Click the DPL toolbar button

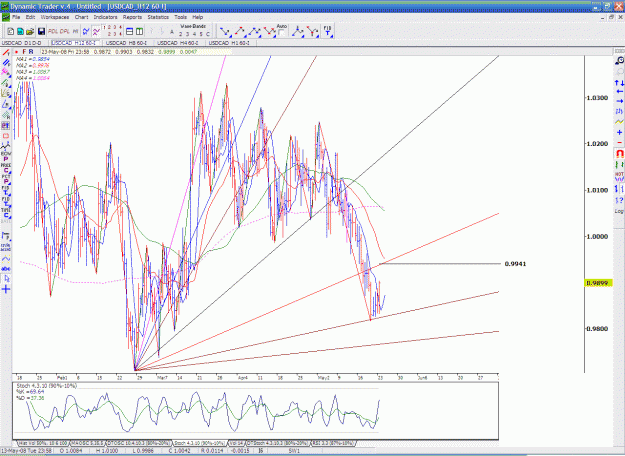[x=65, y=31]
